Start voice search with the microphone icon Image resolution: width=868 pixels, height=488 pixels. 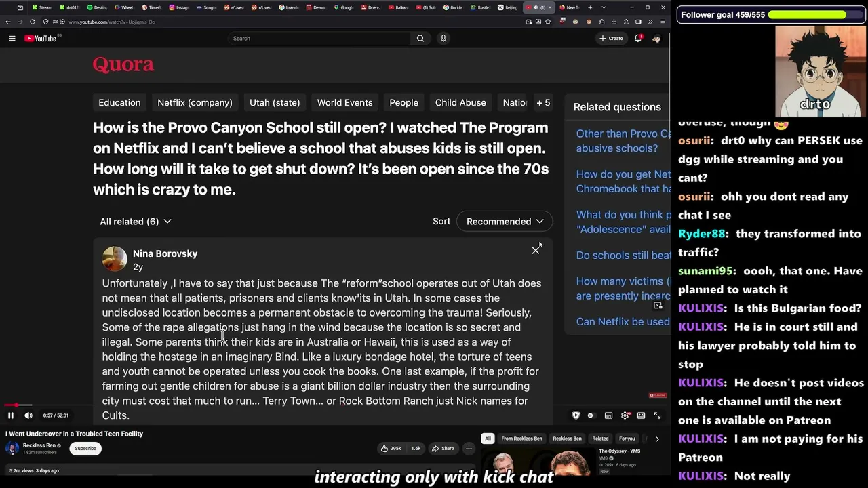(x=443, y=39)
